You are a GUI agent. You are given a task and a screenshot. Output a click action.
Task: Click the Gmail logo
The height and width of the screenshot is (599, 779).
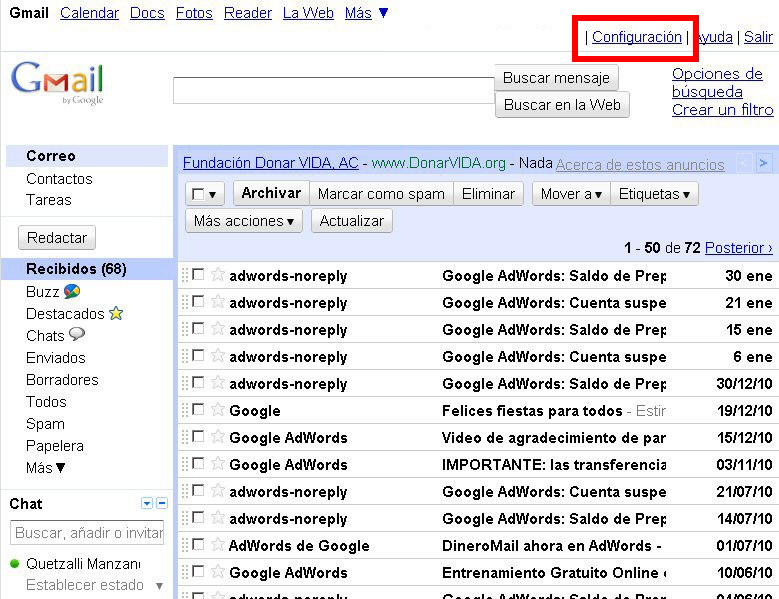(57, 82)
